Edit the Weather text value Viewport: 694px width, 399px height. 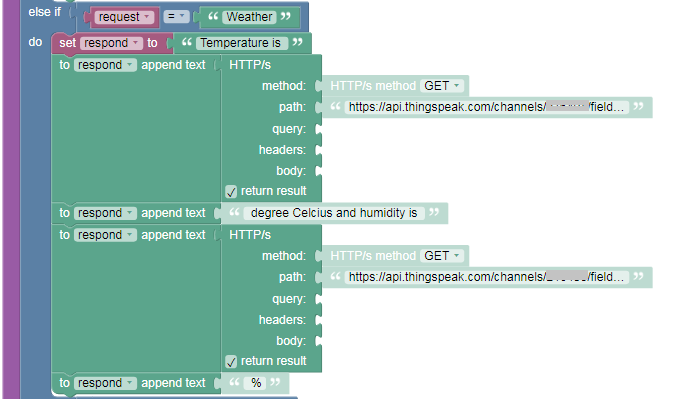249,17
